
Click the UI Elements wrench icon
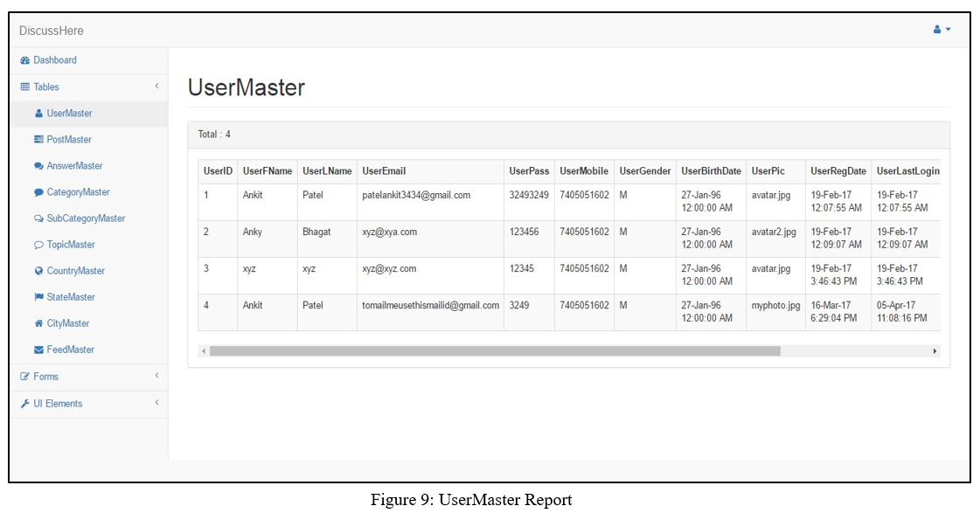[25, 403]
